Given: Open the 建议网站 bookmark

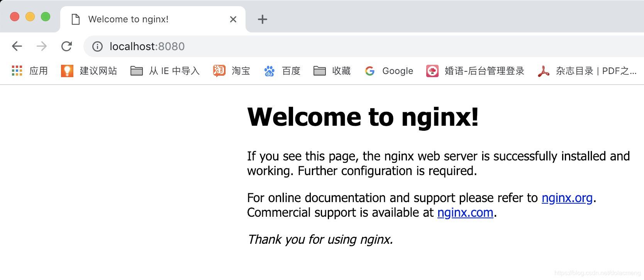Looking at the screenshot, I should 89,71.
